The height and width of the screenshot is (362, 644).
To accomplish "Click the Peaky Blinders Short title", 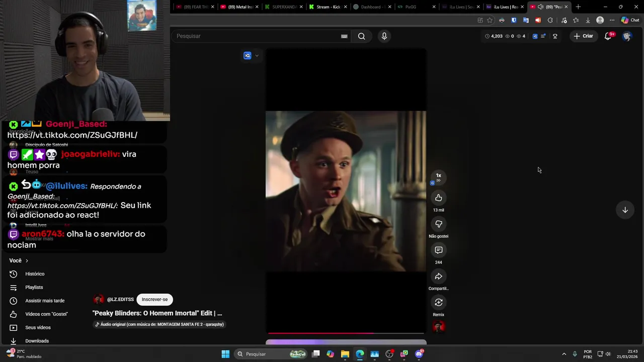I will click(x=157, y=313).
